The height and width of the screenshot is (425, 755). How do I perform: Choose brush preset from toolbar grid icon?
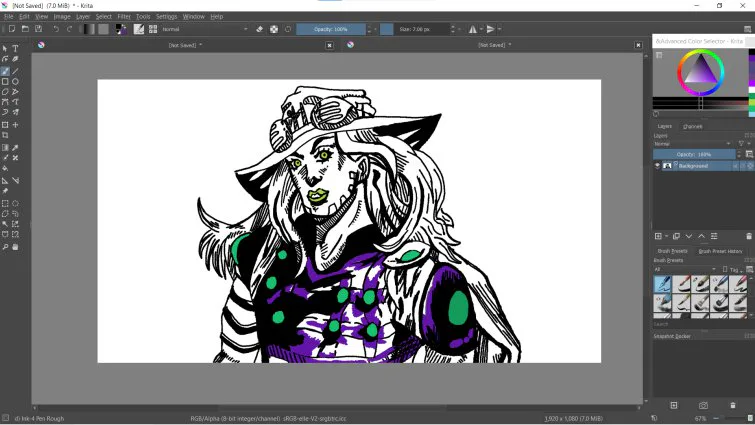point(153,29)
